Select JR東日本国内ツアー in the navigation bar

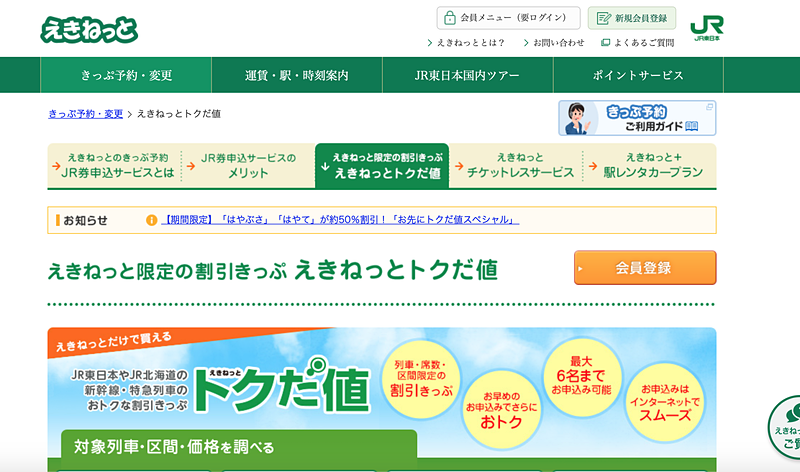tap(467, 75)
